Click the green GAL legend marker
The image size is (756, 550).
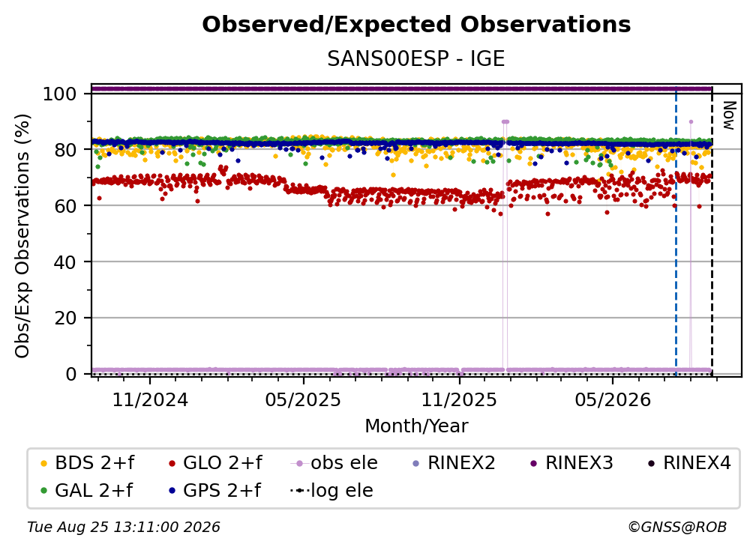click(x=43, y=491)
